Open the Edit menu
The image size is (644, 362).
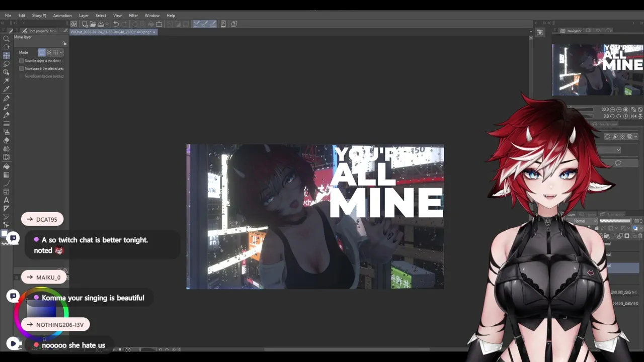click(22, 16)
